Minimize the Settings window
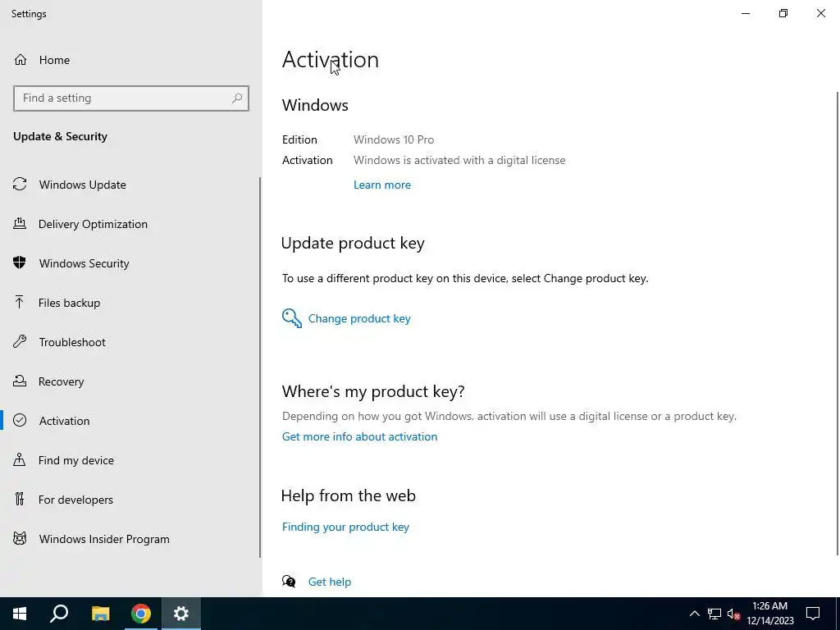This screenshot has height=630, width=840. (x=746, y=13)
